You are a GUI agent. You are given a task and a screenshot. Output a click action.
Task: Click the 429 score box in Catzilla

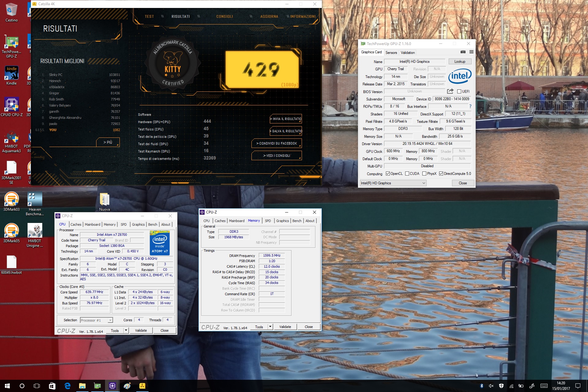(262, 69)
